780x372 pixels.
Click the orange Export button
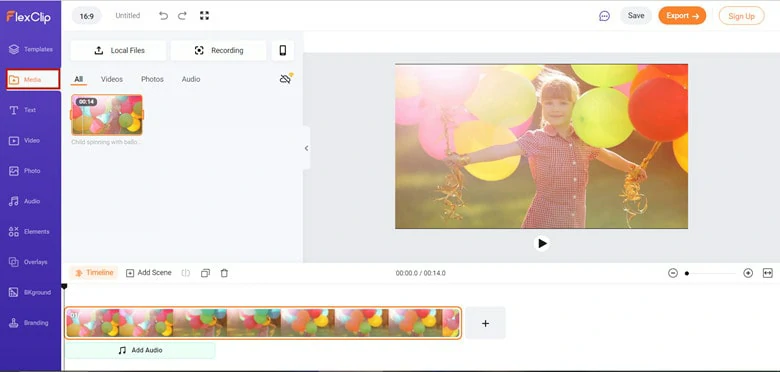pyautogui.click(x=682, y=16)
